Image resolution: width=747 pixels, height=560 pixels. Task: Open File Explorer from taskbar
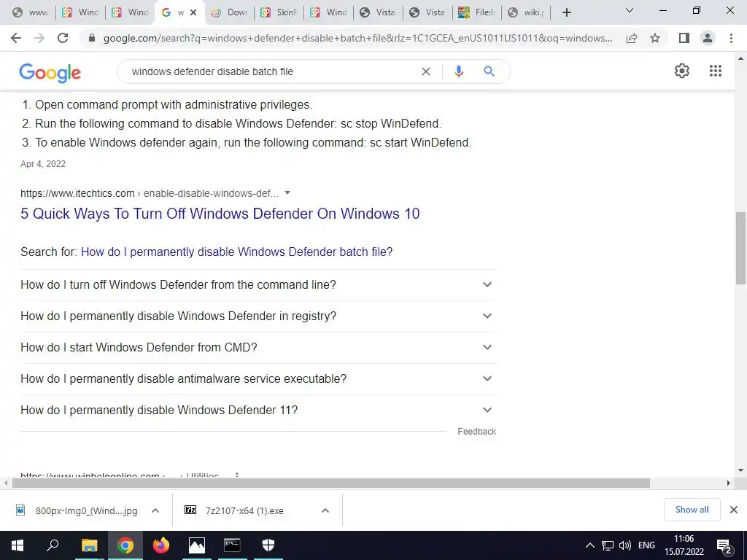pos(89,545)
